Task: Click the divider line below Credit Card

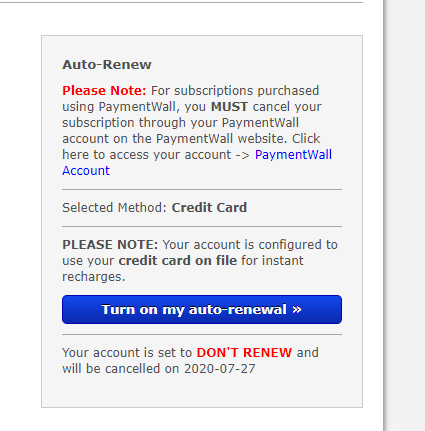Action: click(x=202, y=226)
